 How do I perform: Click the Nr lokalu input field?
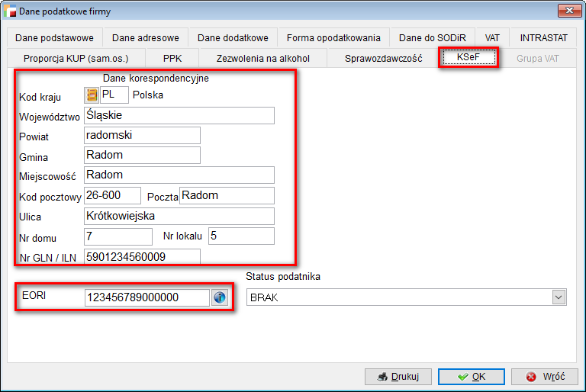pyautogui.click(x=240, y=236)
